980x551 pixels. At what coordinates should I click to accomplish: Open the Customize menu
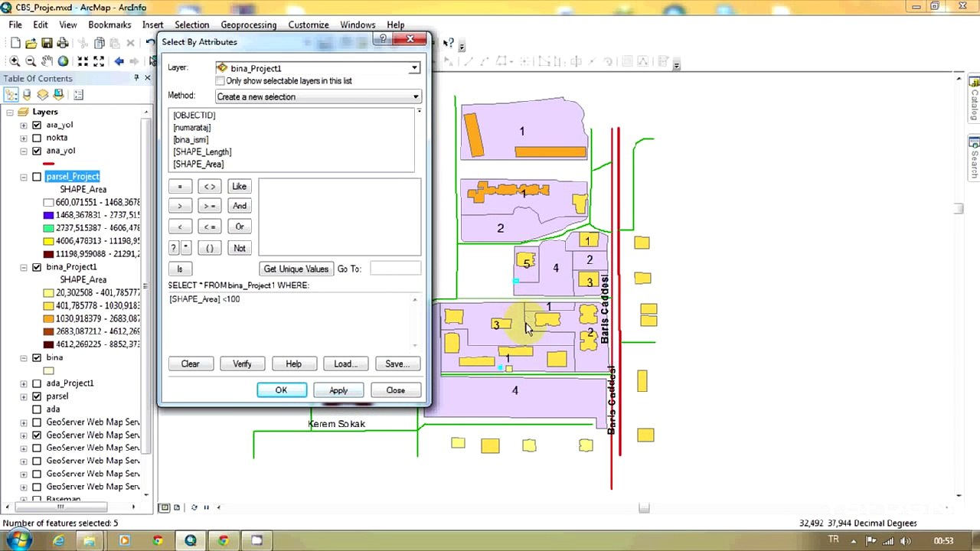(309, 24)
